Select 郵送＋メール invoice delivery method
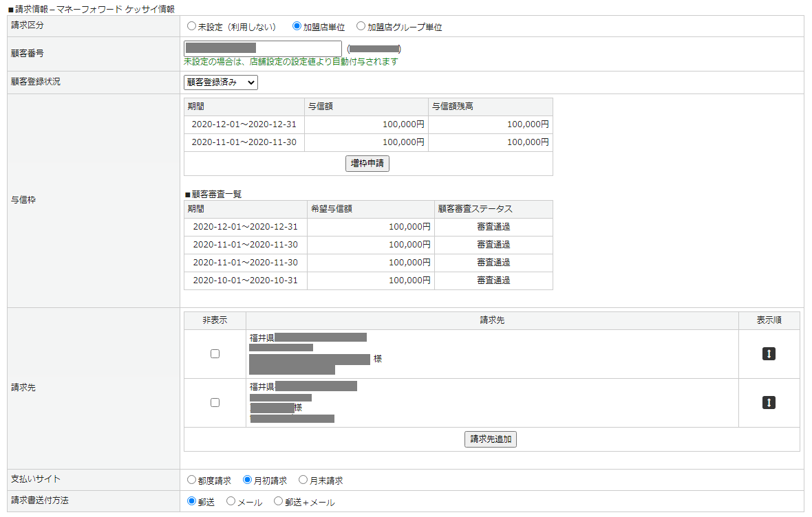812x517 pixels. 278,502
